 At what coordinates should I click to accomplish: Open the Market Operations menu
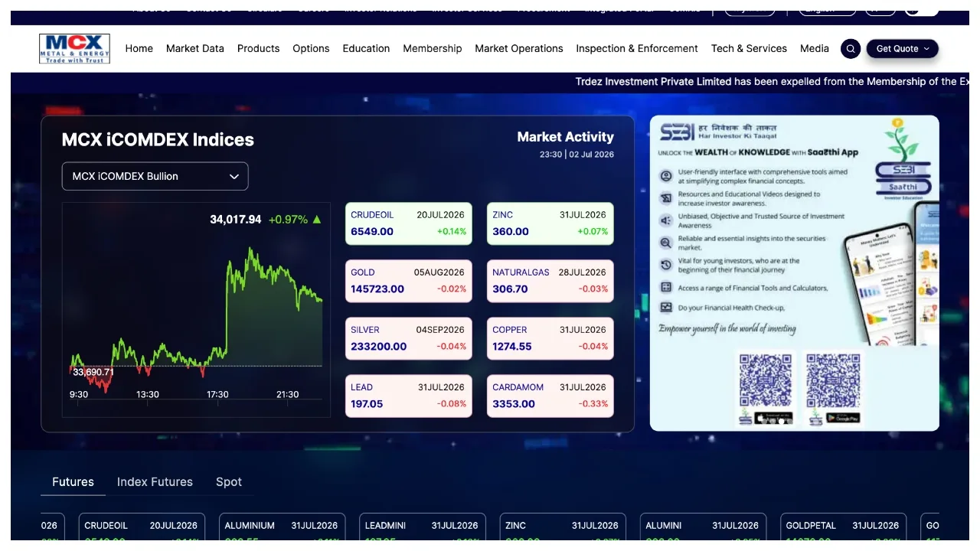(519, 48)
